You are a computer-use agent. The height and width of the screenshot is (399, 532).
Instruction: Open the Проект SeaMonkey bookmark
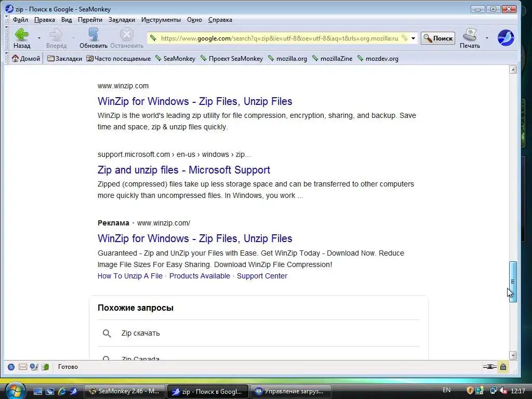click(232, 58)
